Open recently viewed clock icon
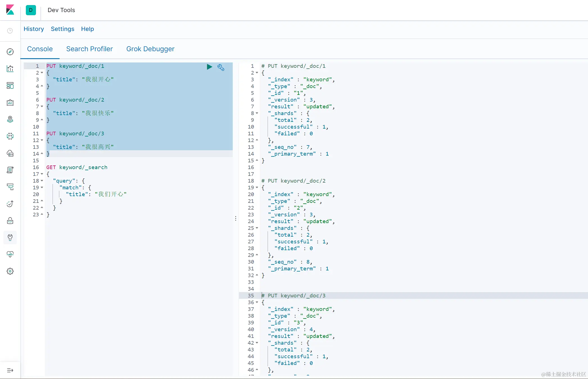The height and width of the screenshot is (379, 588). [10, 31]
